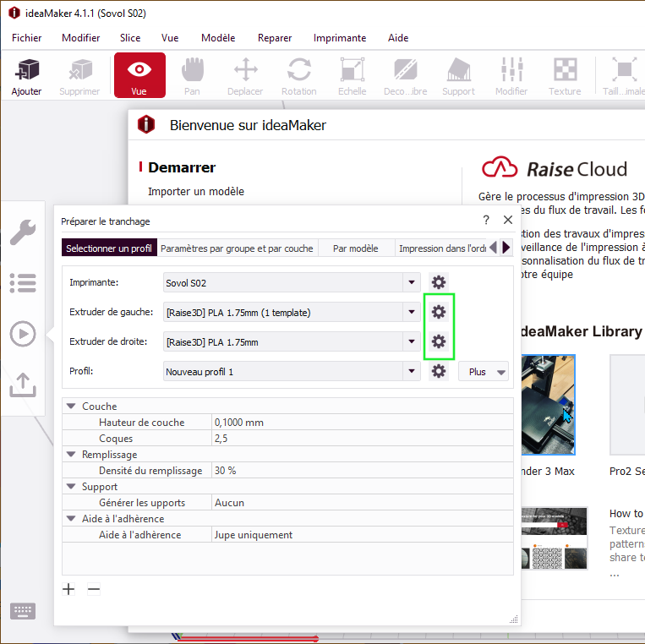
Task: Collapse the Couche section triangle
Action: pos(71,407)
